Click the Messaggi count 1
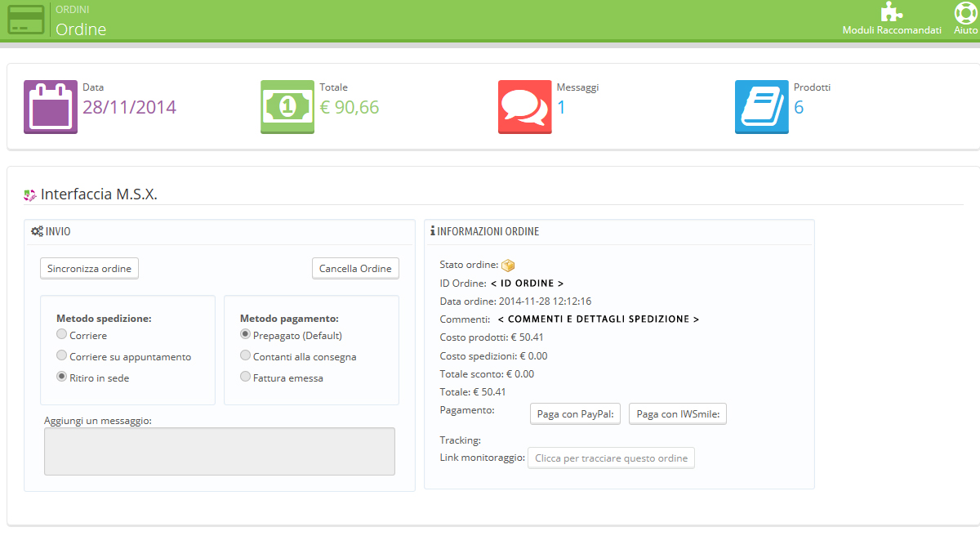This screenshot has width=980, height=536. tap(561, 107)
